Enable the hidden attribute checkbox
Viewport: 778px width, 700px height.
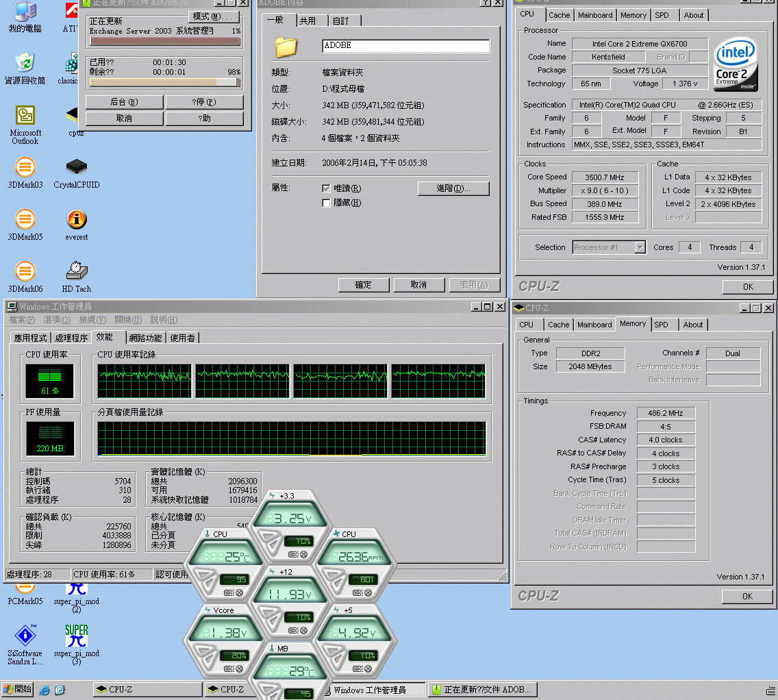tap(326, 203)
